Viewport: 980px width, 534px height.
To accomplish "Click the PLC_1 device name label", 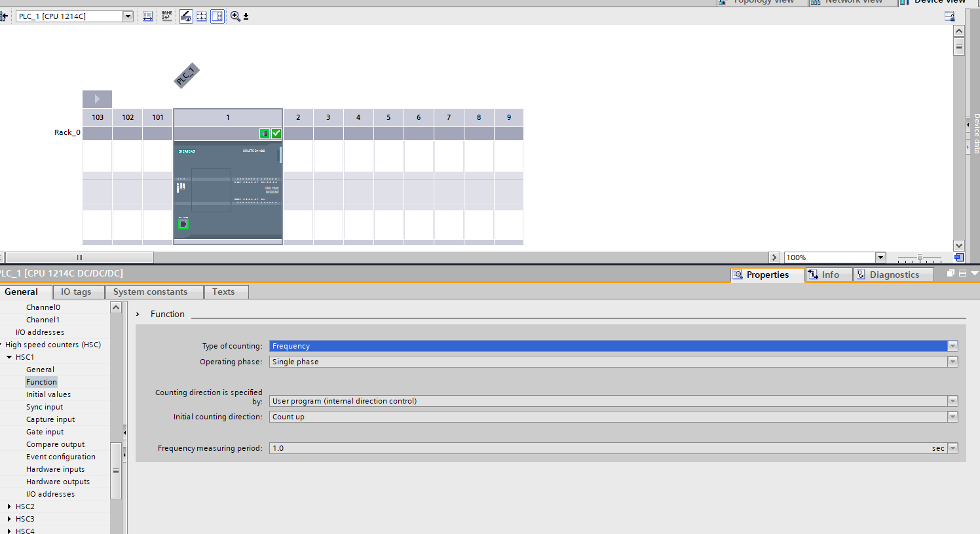I will pyautogui.click(x=187, y=75).
